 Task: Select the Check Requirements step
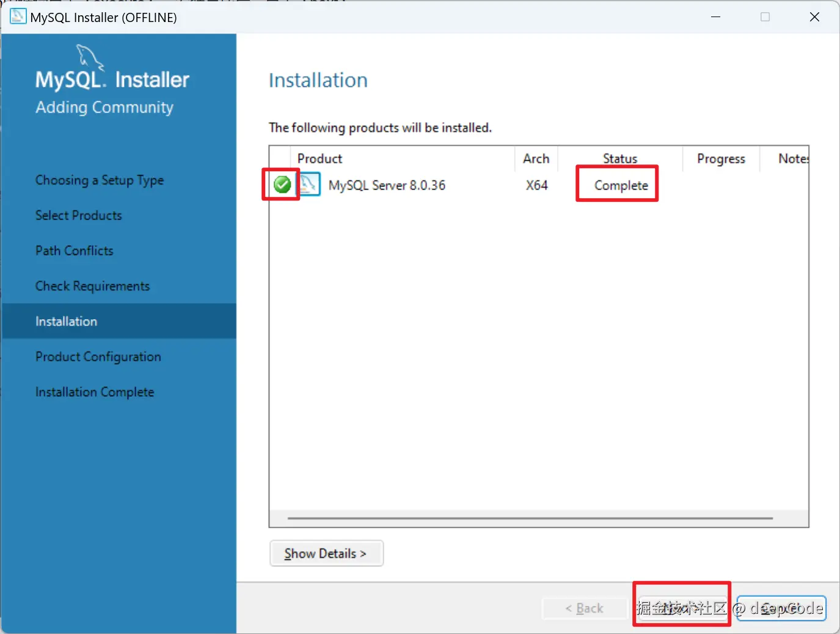point(92,286)
